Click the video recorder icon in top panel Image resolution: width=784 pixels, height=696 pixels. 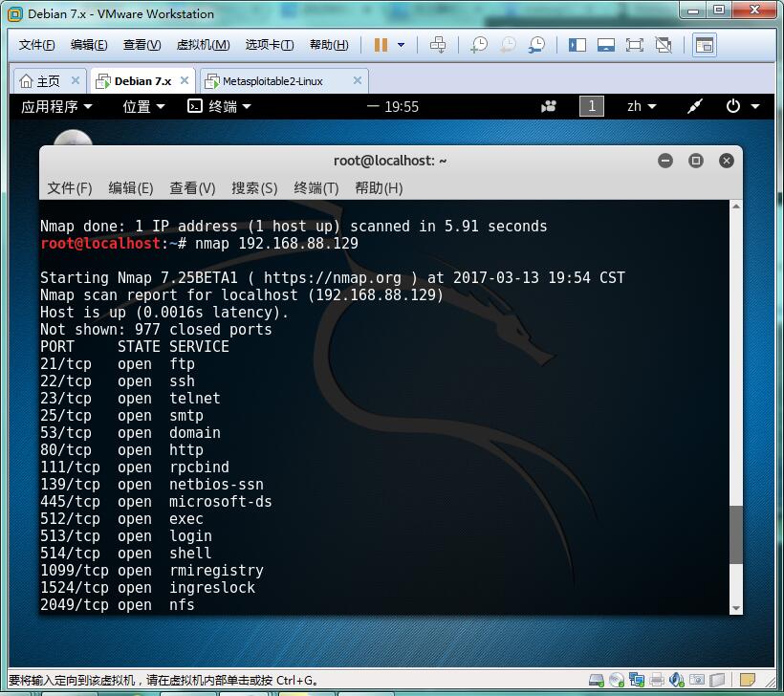pyautogui.click(x=549, y=106)
